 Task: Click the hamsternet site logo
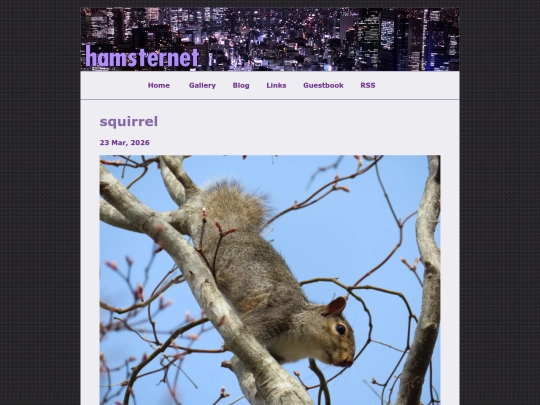tap(142, 57)
